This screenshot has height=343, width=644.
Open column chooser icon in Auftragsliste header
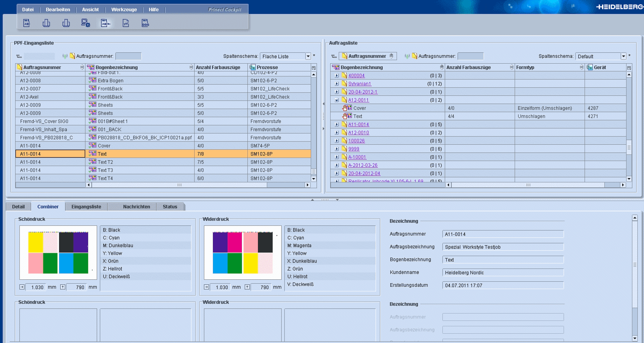629,68
